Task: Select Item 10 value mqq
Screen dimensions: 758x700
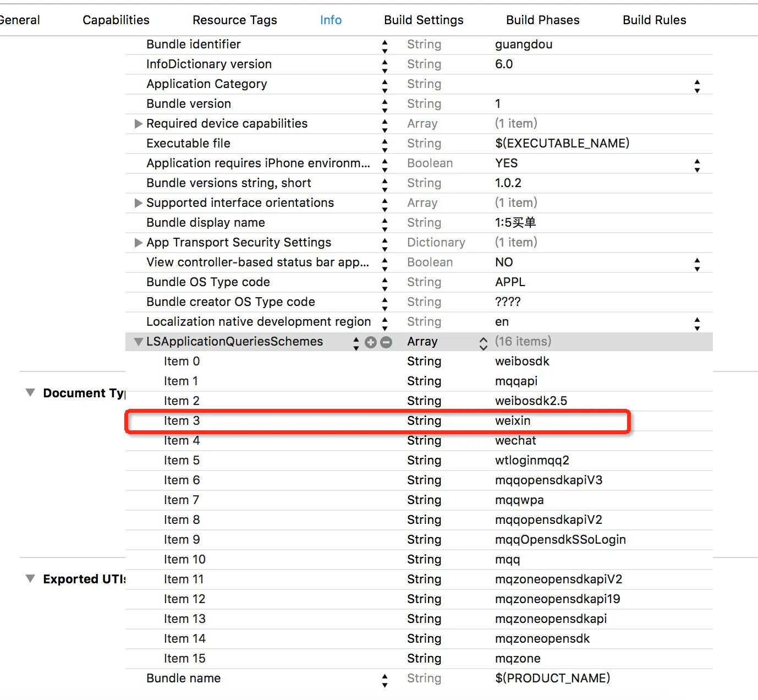Action: tap(507, 560)
